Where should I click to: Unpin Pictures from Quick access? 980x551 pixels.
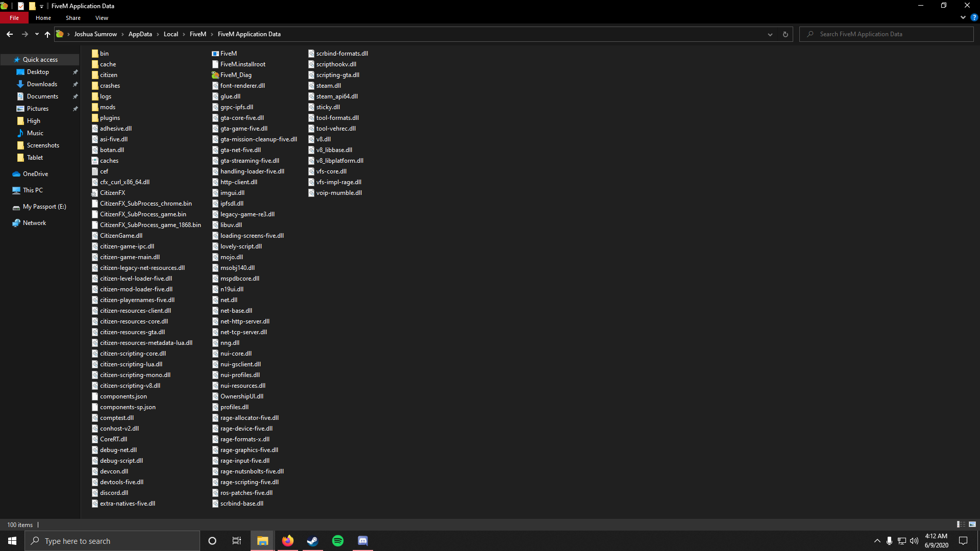(75, 108)
